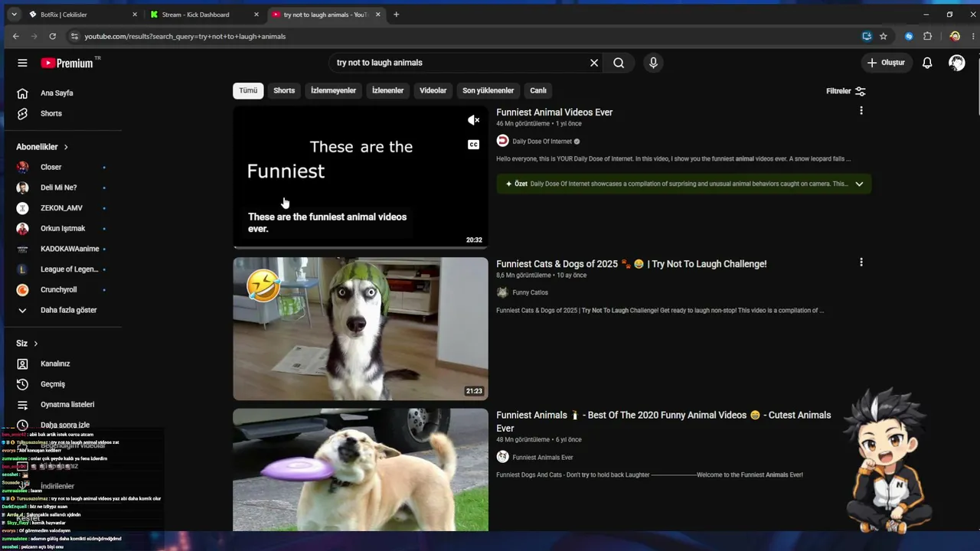Click the browser address bar URL
980x551 pixels.
click(x=185, y=36)
